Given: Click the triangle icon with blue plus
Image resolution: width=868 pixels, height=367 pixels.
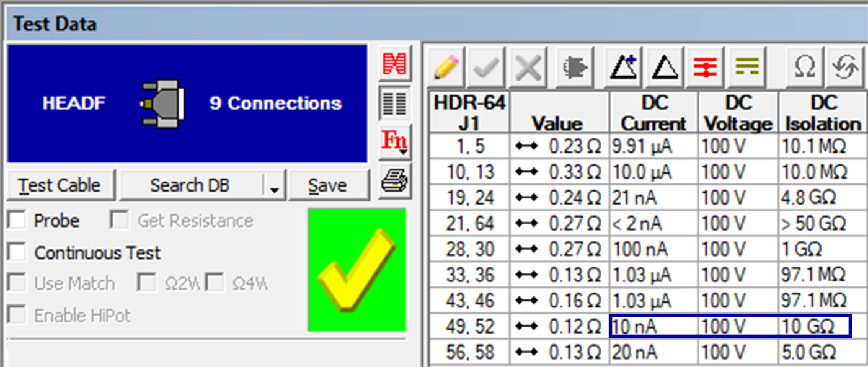Looking at the screenshot, I should click(623, 65).
